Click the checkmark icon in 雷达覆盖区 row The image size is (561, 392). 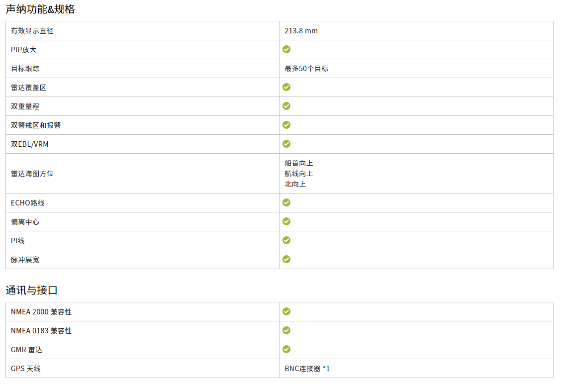click(286, 88)
